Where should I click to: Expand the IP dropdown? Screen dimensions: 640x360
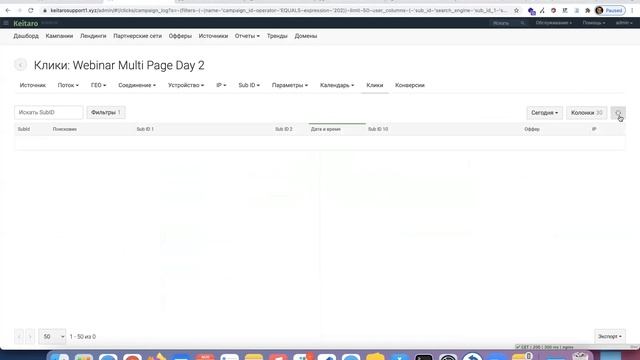221,85
